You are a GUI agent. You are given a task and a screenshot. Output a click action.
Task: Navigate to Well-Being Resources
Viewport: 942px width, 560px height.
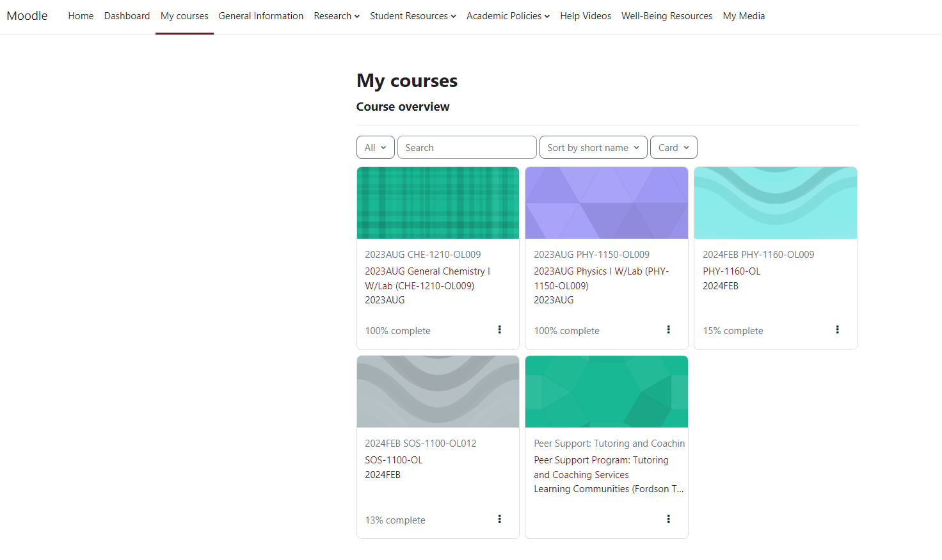click(667, 15)
